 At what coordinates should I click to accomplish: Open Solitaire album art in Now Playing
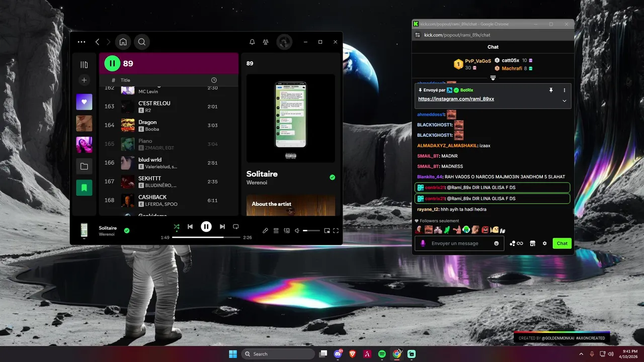coord(290,118)
